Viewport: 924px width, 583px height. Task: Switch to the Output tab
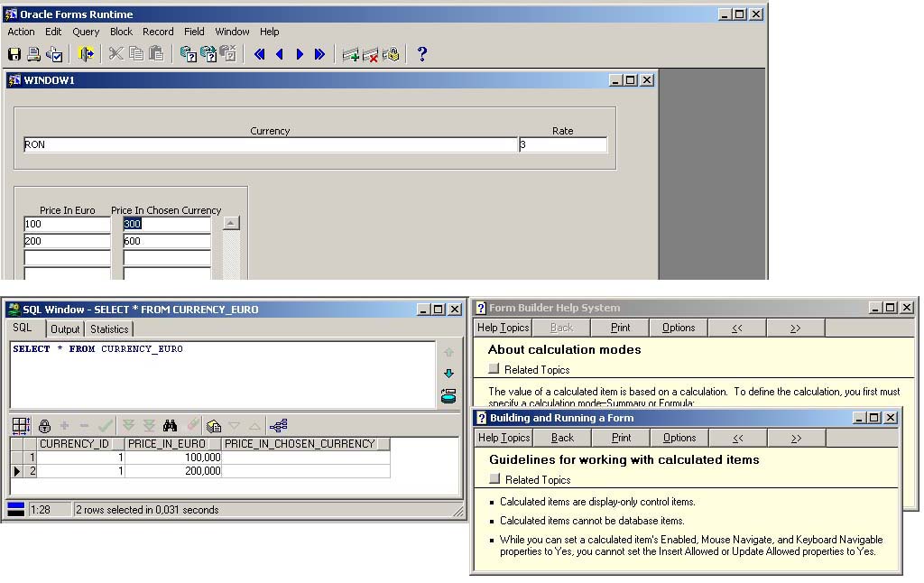(x=65, y=329)
